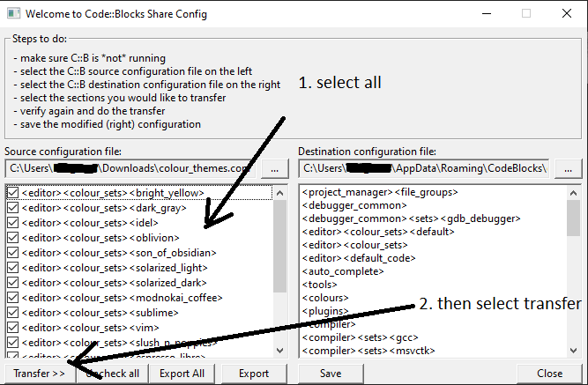Viewport: 588px width, 385px height.
Task: Toggle the sublime colour set checkbox
Action: pyautogui.click(x=12, y=313)
